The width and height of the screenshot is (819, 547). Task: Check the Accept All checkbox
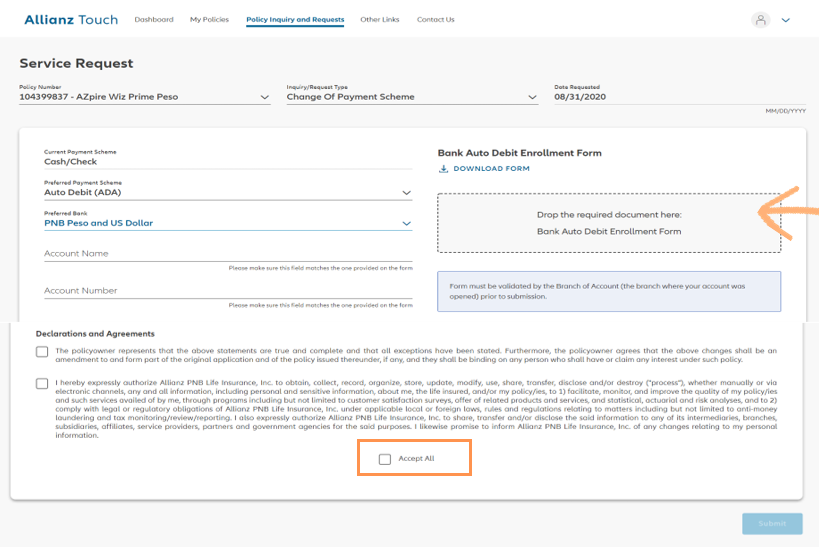pyautogui.click(x=385, y=459)
